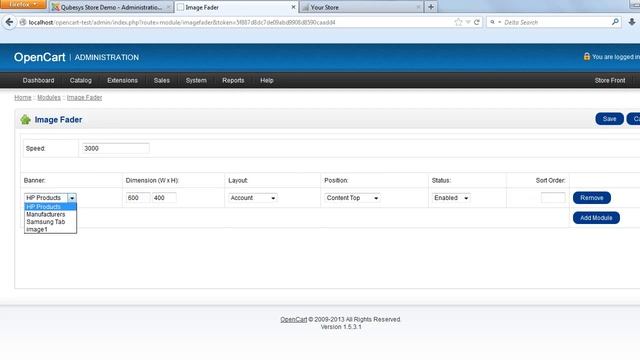Click the Save button
The width and height of the screenshot is (640, 360).
pos(609,119)
